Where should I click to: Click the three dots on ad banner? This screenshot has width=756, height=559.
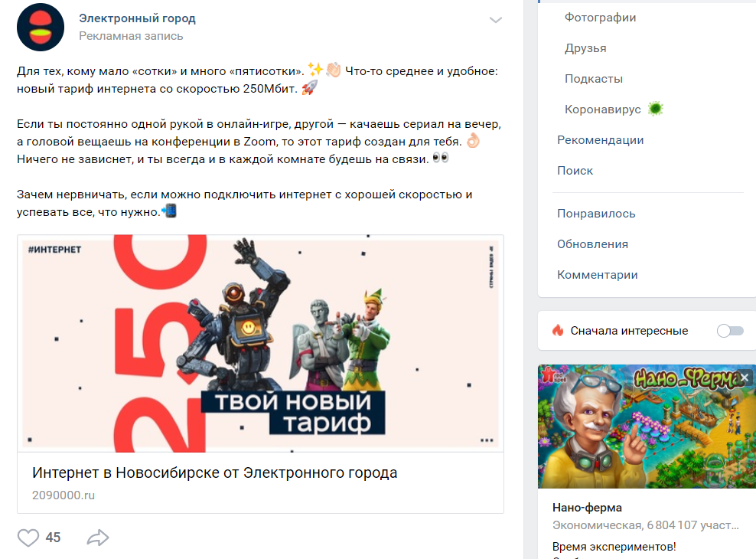point(487,440)
